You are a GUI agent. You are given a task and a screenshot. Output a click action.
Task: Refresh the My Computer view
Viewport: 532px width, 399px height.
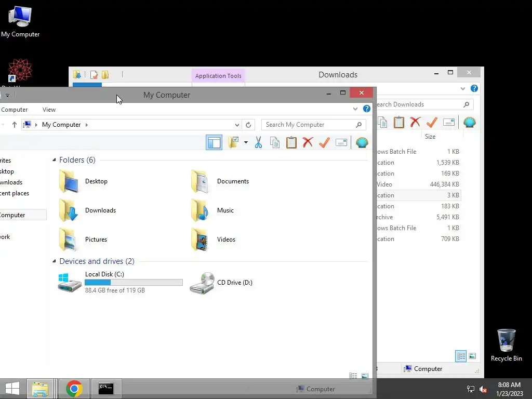[x=248, y=125]
